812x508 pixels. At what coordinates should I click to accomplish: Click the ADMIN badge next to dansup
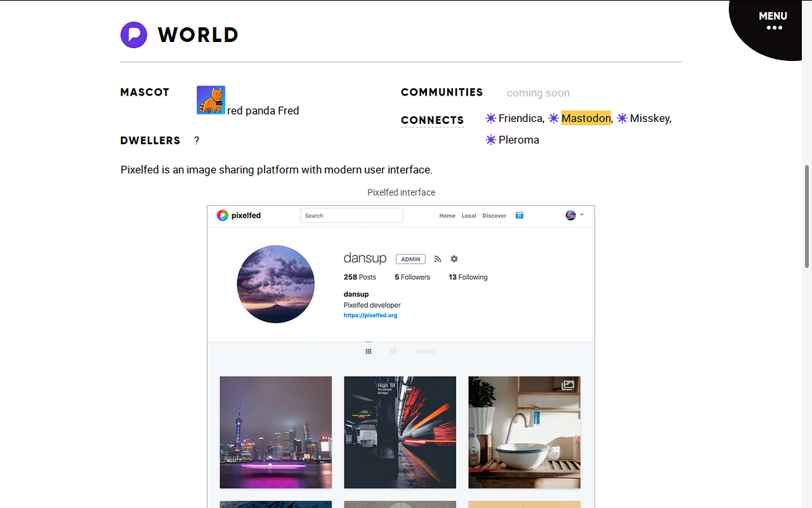411,259
